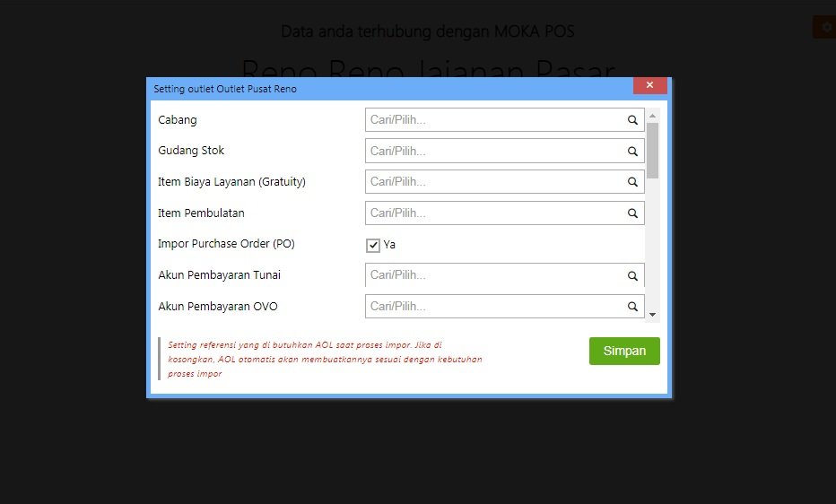Open the Item Pembulatan combo box
Image resolution: width=836 pixels, height=504 pixels.
pos(493,213)
